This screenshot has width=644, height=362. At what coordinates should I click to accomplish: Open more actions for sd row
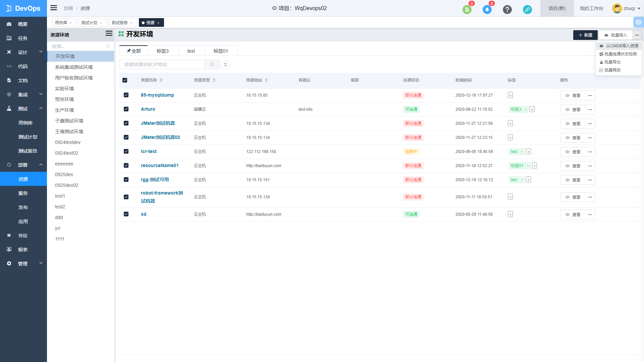590,215
